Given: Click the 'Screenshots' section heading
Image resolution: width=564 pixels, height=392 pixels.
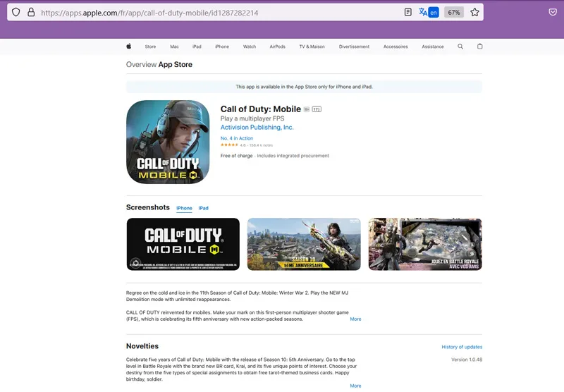Looking at the screenshot, I should click(148, 207).
